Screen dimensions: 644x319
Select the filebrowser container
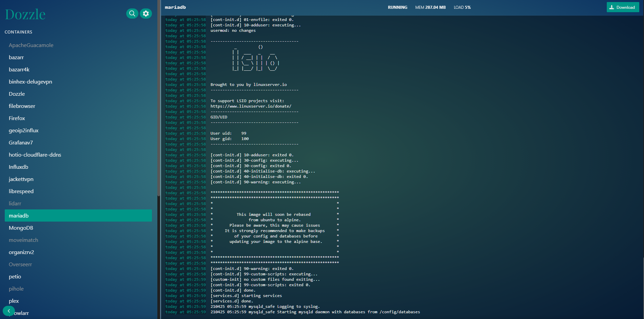(x=22, y=106)
